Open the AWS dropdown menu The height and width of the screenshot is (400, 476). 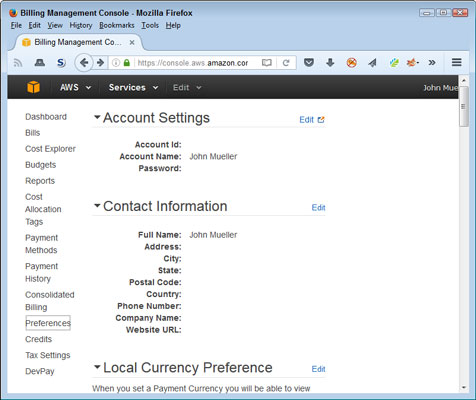pos(75,88)
